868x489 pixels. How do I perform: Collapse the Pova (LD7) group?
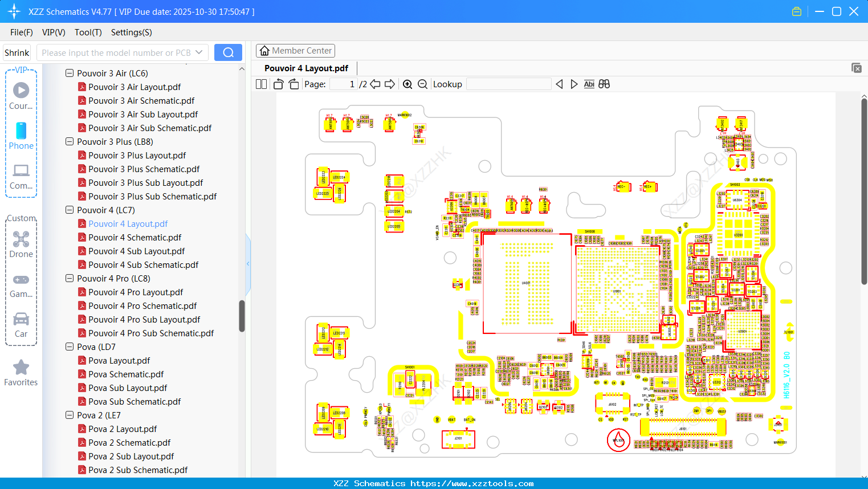[x=69, y=347]
